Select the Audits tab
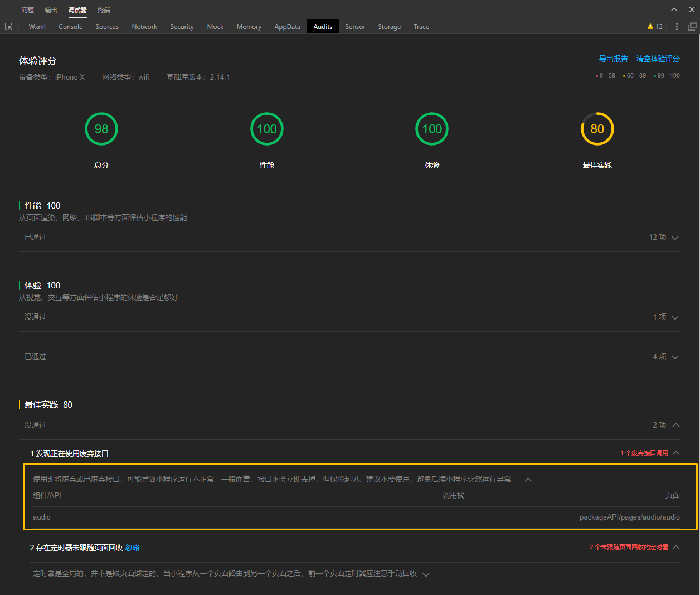 click(x=323, y=27)
